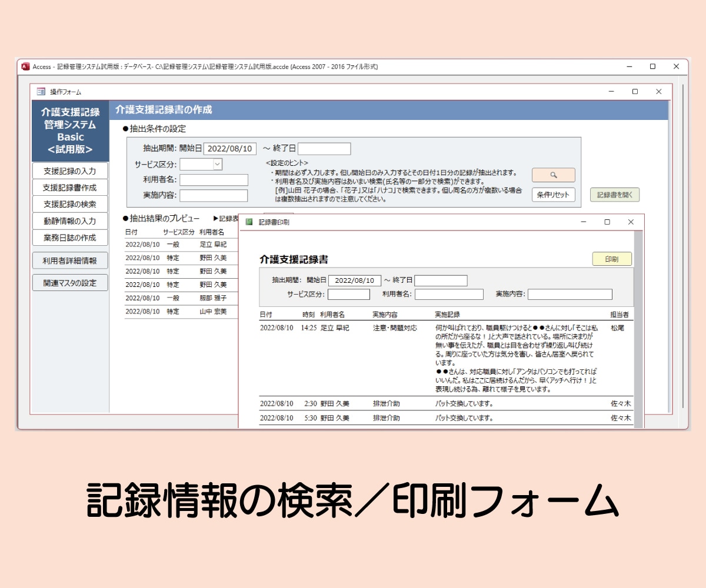Click 注意・問題対応 in the report
This screenshot has height=588, width=706.
click(x=395, y=328)
